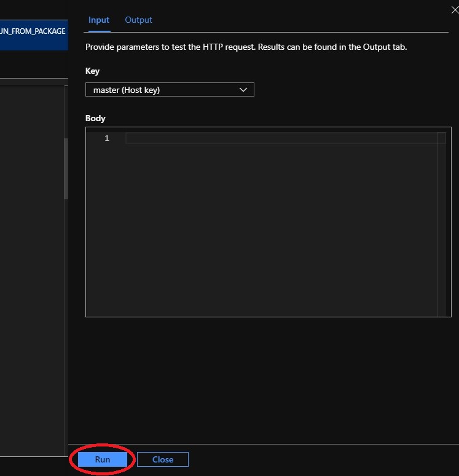Click the Close button at bottom
459x476 pixels.
click(163, 459)
